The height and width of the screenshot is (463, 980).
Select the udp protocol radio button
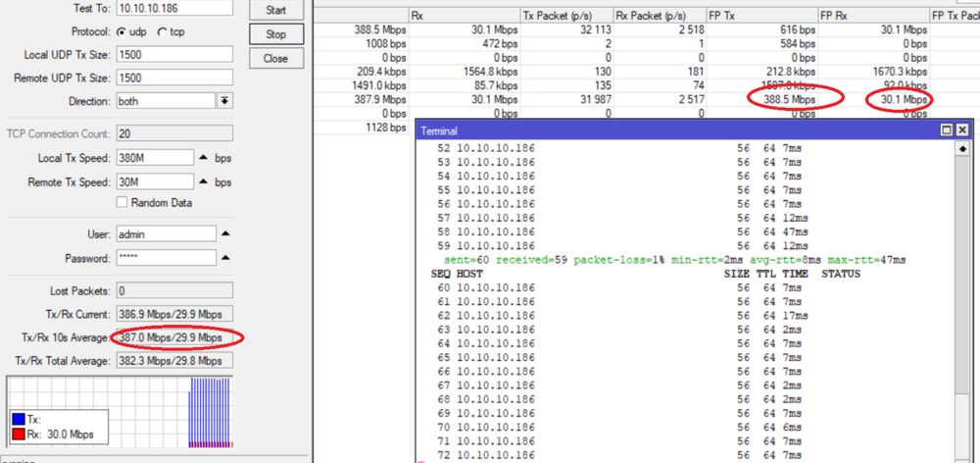click(122, 32)
